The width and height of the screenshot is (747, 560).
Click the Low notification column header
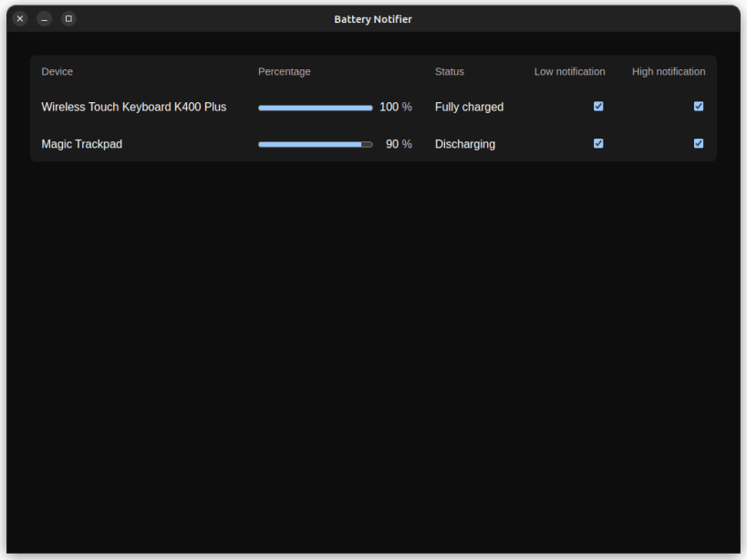570,71
